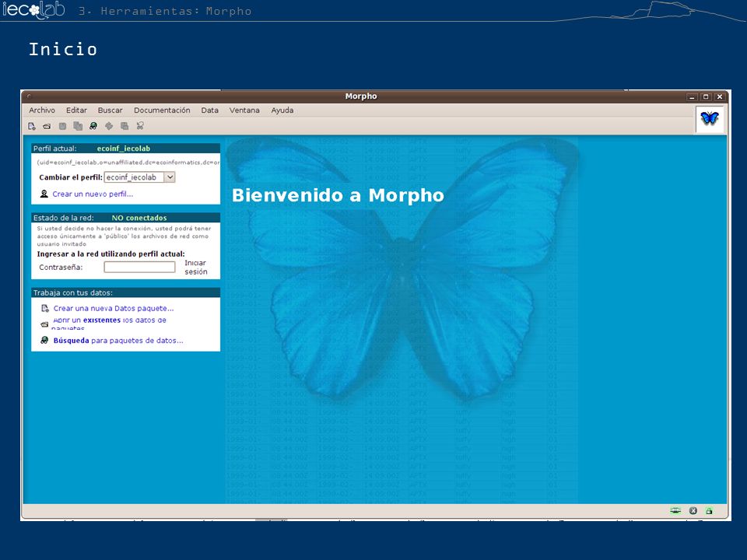Click the Morpho butterfly logo icon
Screen dimensions: 747x560
(x=710, y=118)
